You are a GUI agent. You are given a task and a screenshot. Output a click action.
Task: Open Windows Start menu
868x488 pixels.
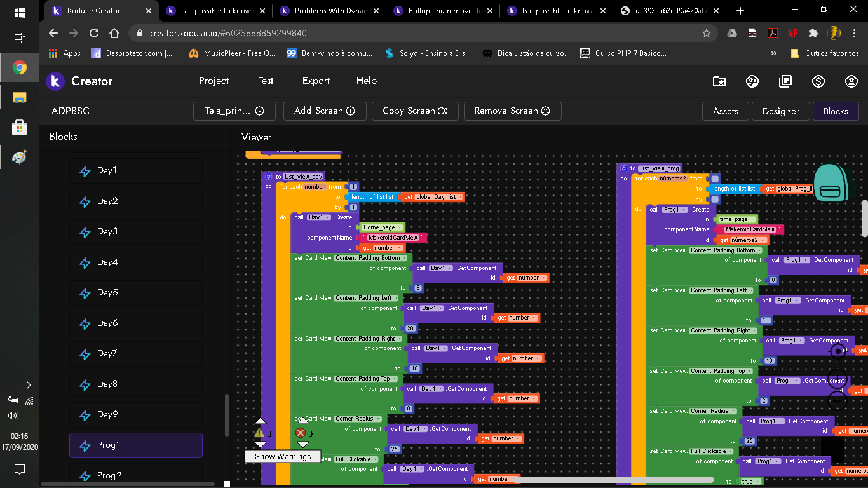[x=19, y=12]
